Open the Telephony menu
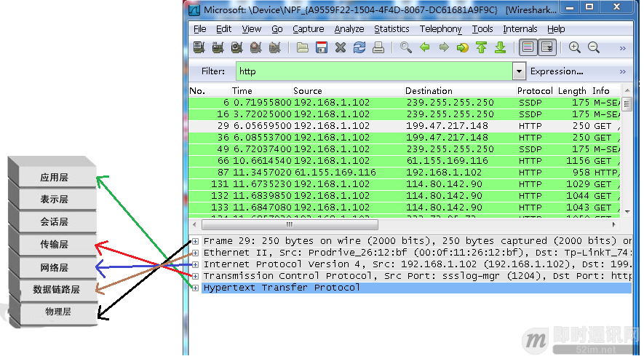This screenshot has height=359, width=644. [440, 29]
